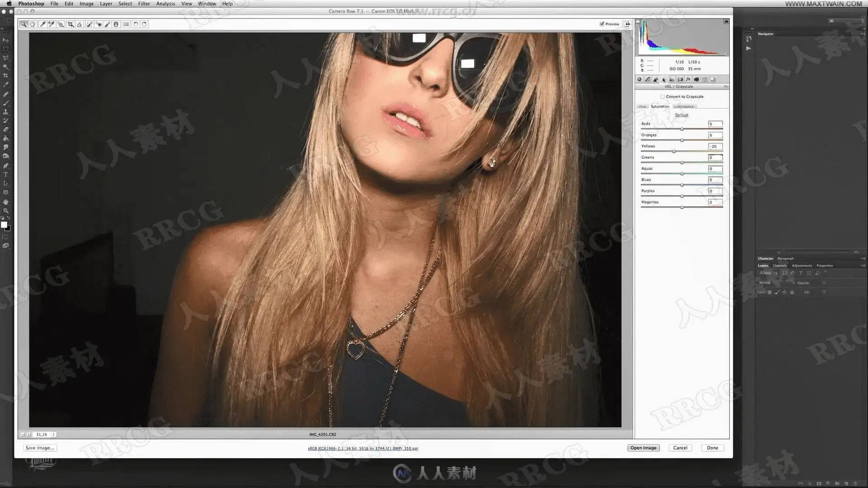The height and width of the screenshot is (488, 868).
Task: Select the Crop tool
Action: [71, 24]
